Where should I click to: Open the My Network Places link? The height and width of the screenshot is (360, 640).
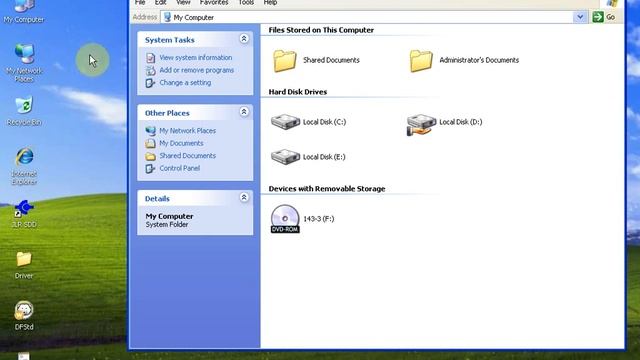[187, 131]
